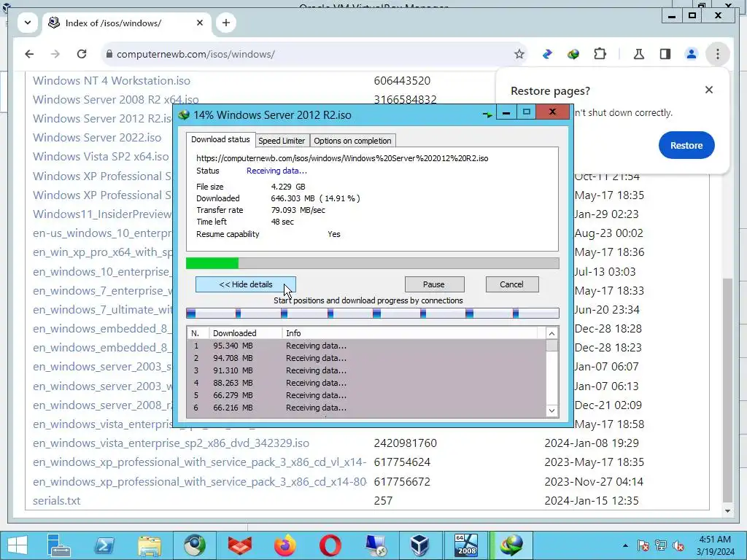Image resolution: width=747 pixels, height=560 pixels.
Task: Select connection row 4 with 88.263 MB
Action: [367, 383]
